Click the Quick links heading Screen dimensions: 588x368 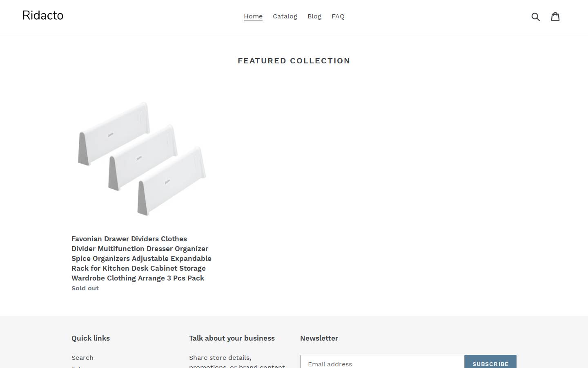point(91,338)
